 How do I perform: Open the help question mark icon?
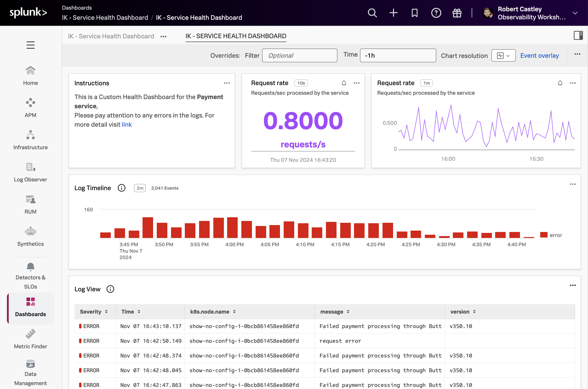point(436,13)
